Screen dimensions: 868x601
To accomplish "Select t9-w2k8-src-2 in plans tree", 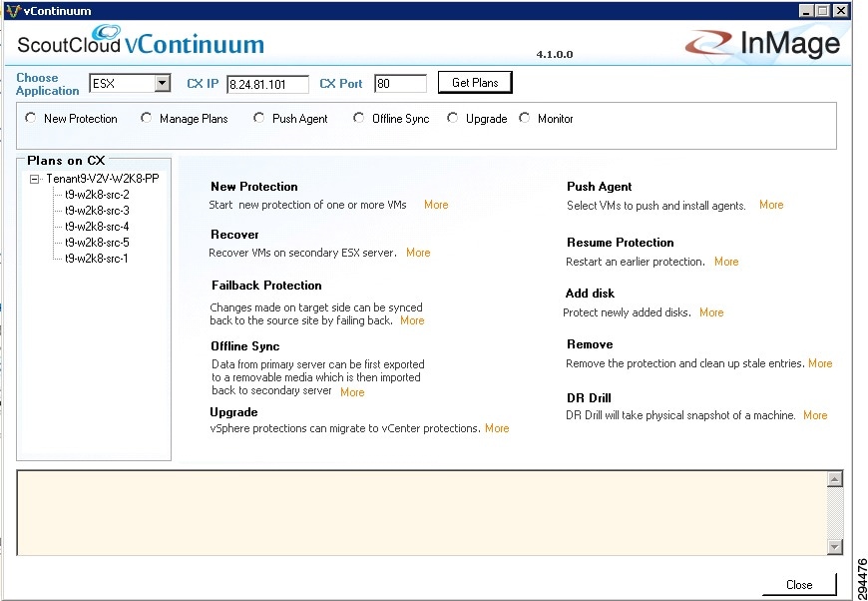I will 97,195.
